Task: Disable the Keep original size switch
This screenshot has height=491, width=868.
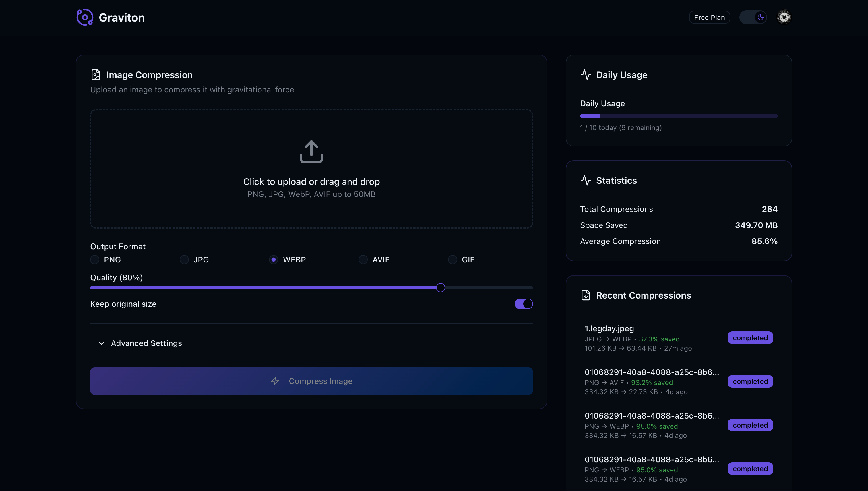Action: 523,304
